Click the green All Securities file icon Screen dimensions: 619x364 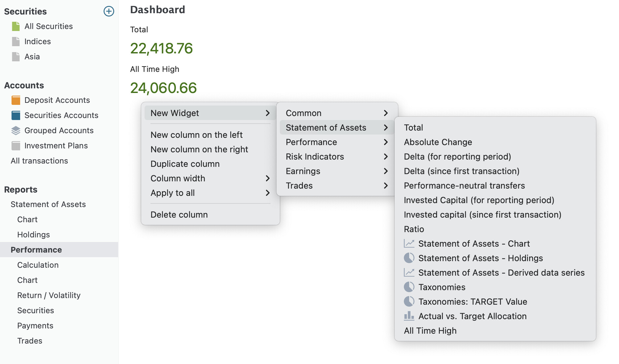pos(16,26)
